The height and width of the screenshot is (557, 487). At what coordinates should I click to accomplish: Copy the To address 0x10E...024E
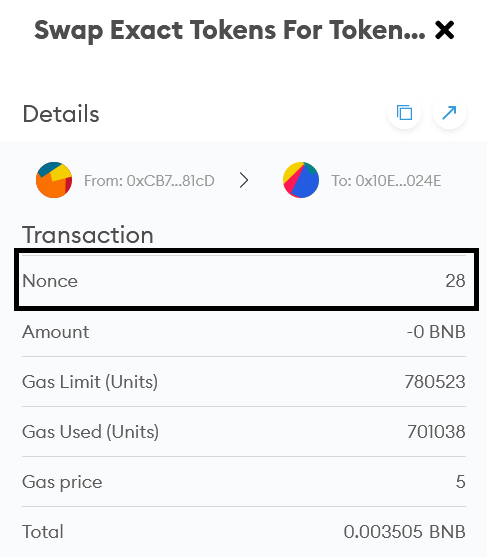click(x=386, y=181)
